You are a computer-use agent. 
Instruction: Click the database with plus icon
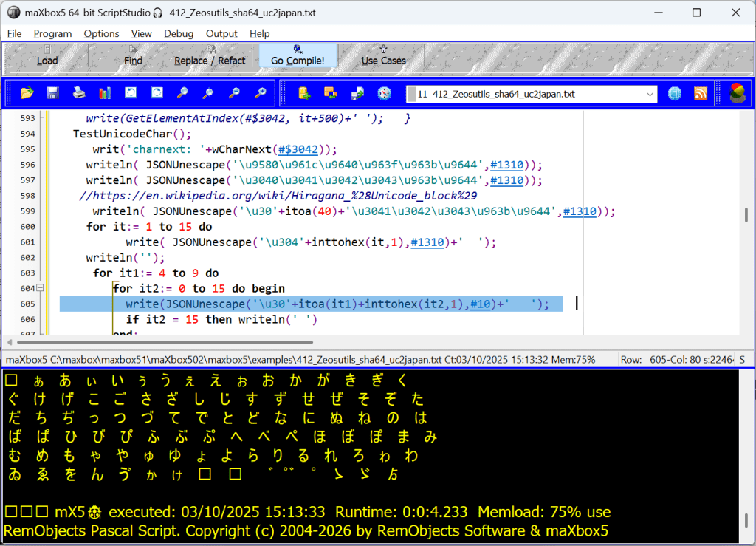click(304, 94)
